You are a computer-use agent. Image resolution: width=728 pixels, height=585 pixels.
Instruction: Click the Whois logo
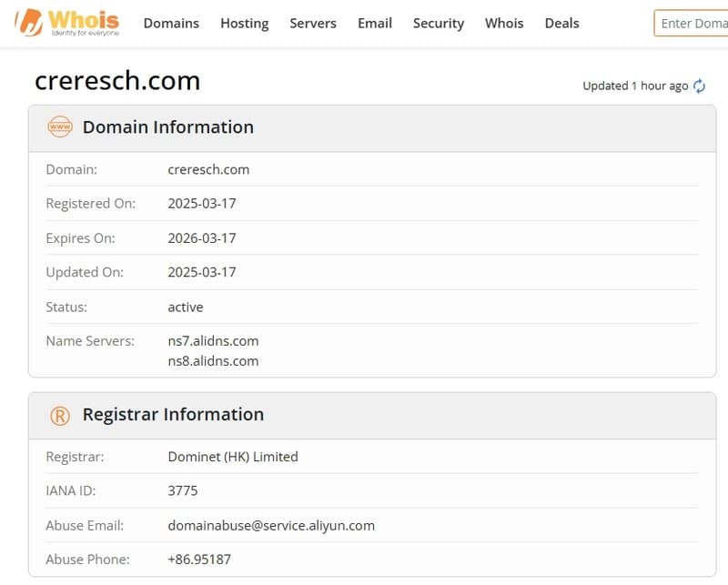tap(67, 22)
